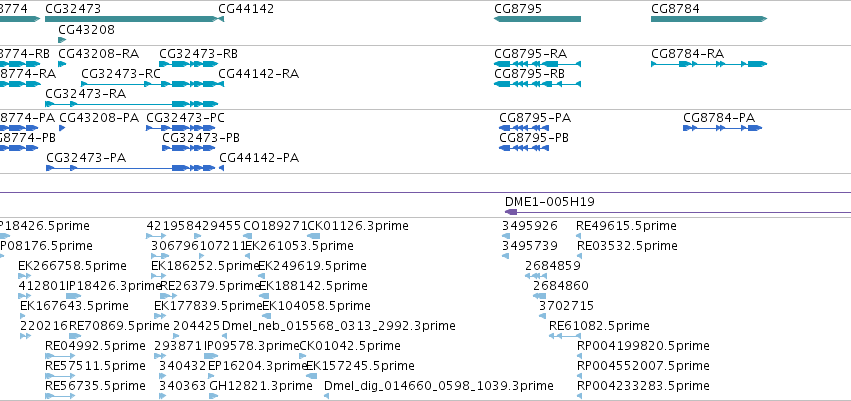The image size is (851, 401).
Task: Select the CG44142 gene label
Action: click(246, 9)
